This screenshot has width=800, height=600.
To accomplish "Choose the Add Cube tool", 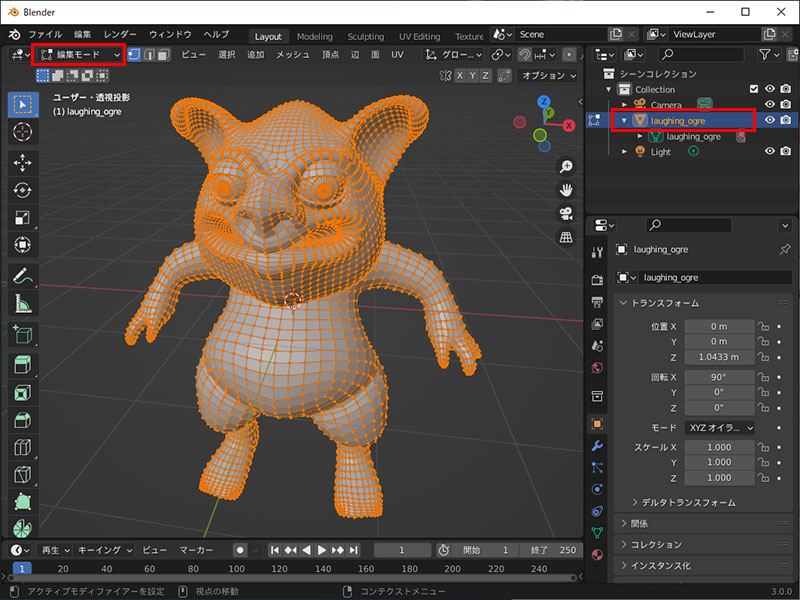I will tap(22, 335).
